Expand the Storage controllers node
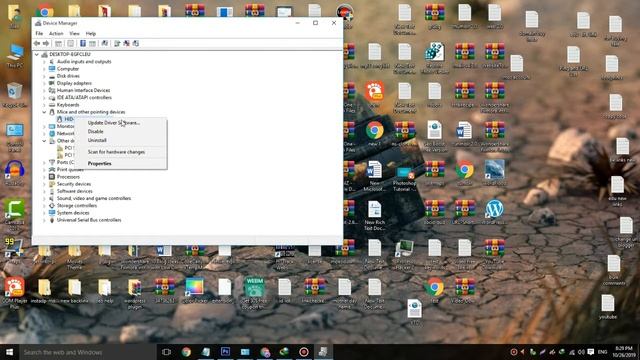 (44, 206)
